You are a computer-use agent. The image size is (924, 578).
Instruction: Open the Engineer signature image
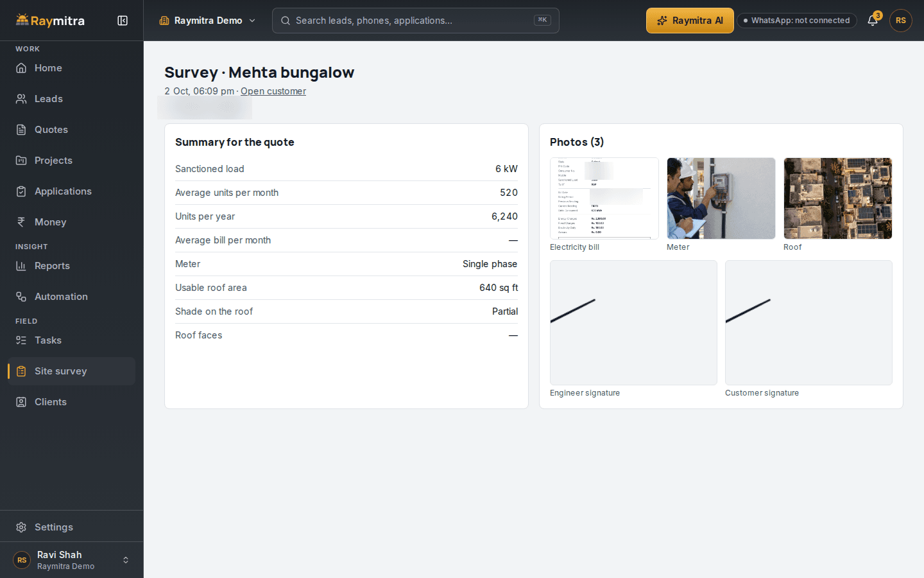pyautogui.click(x=633, y=322)
